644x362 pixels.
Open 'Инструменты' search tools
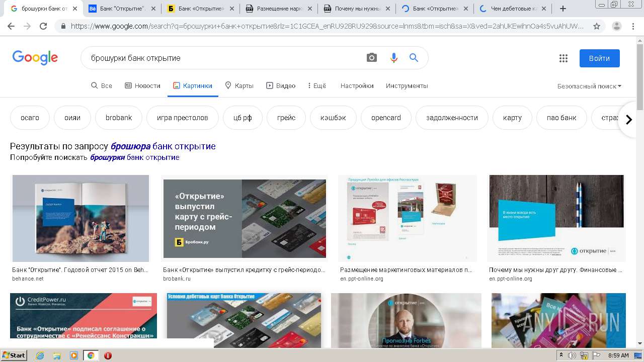(407, 86)
